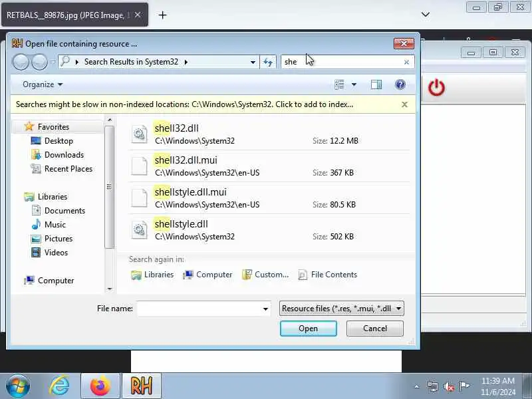Click the File name input field

[199, 309]
